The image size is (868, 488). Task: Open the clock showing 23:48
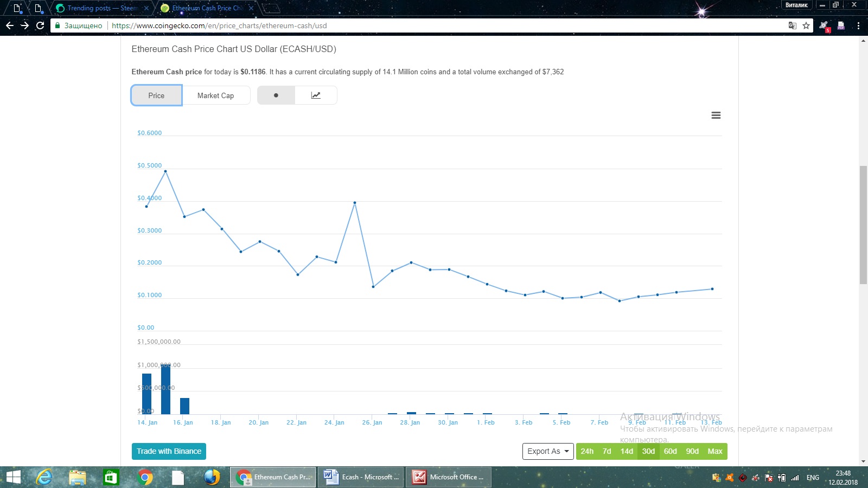tap(843, 478)
